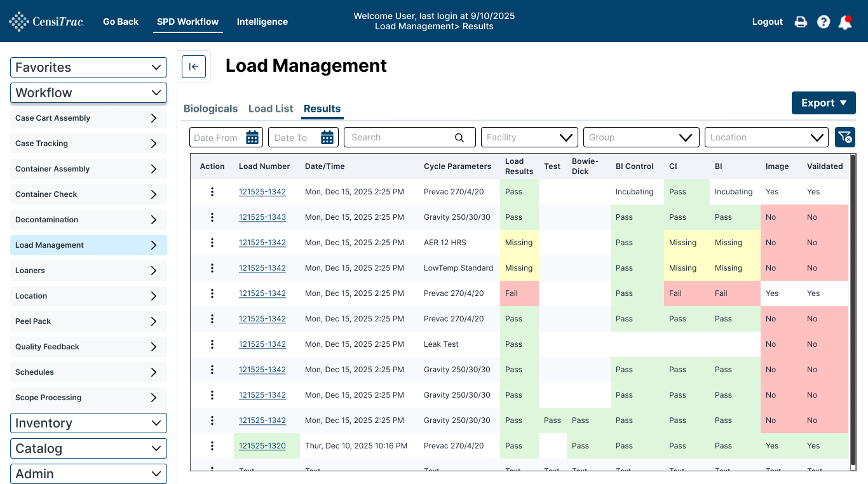
Task: Open action menu for Leak Test row
Action: pyautogui.click(x=212, y=344)
